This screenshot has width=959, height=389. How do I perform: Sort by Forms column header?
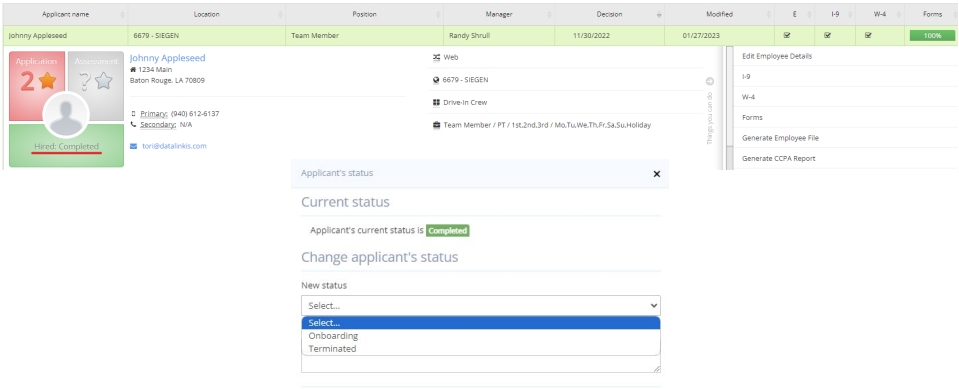coord(931,14)
